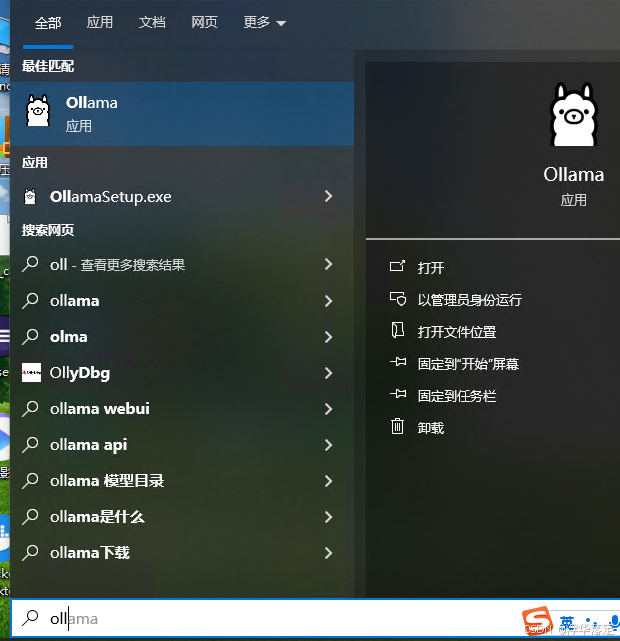The image size is (620, 641).
Task: Expand the 'ollama webui' suggestion arrow
Action: pyautogui.click(x=328, y=409)
